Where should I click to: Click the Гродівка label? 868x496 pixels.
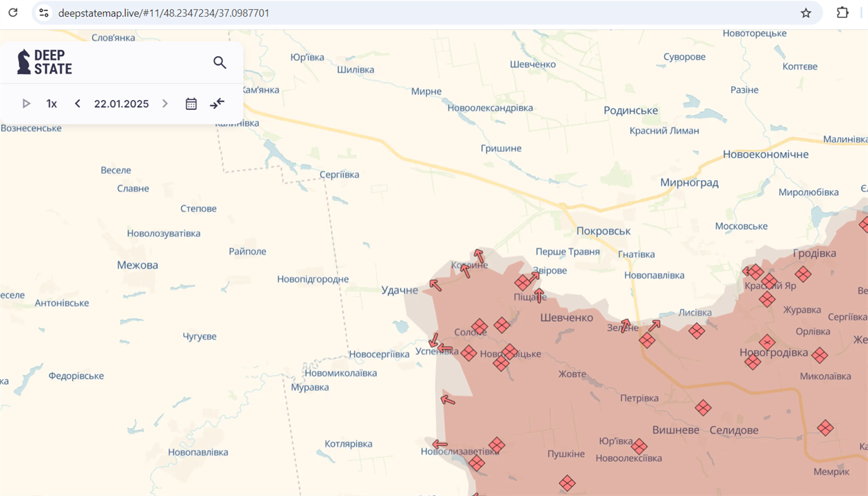(x=815, y=253)
